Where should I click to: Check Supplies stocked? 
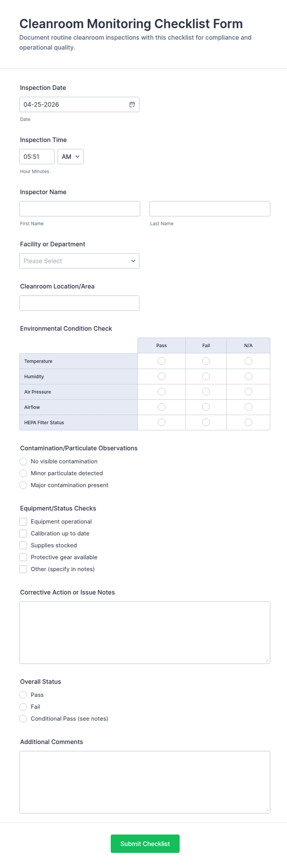tap(23, 545)
